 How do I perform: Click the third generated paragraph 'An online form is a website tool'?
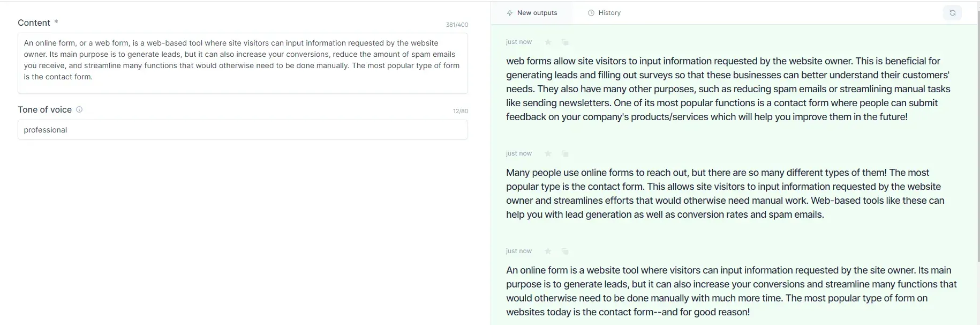(732, 291)
